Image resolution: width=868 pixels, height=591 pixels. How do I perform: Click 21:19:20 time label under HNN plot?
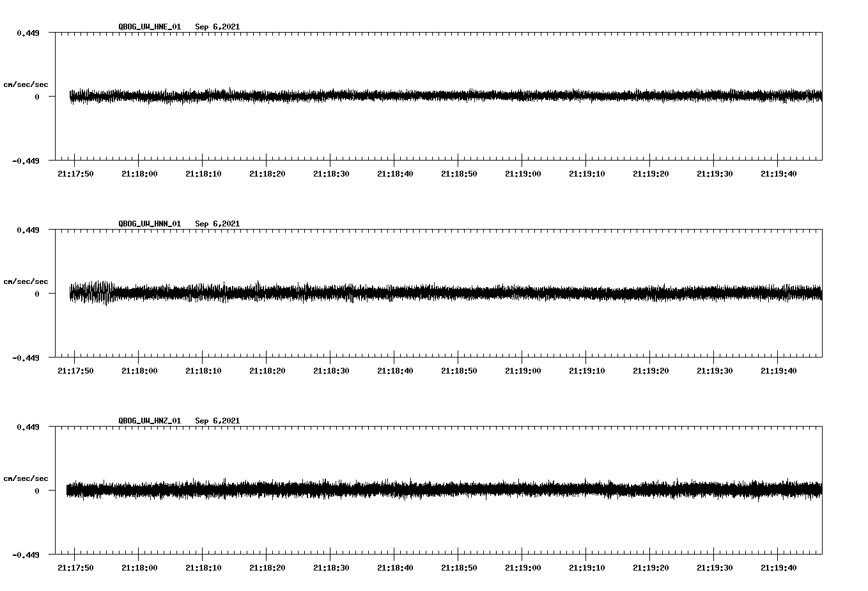pos(651,371)
